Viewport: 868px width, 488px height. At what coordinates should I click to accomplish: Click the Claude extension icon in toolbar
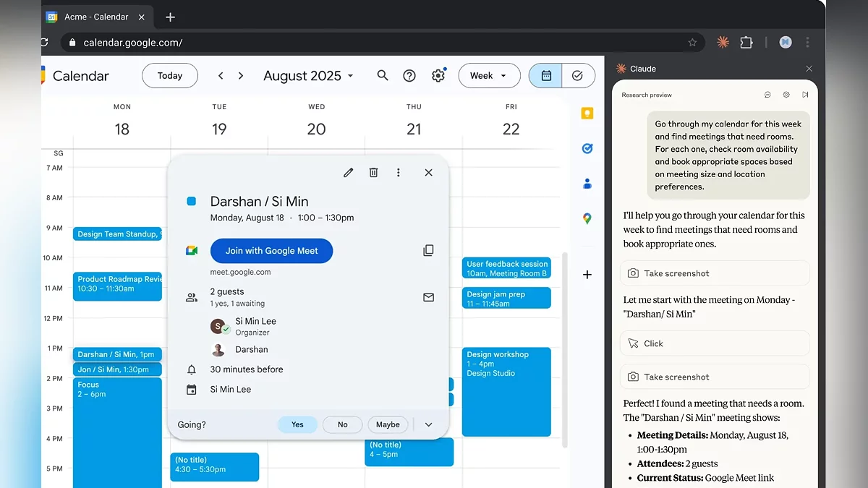[x=722, y=43]
